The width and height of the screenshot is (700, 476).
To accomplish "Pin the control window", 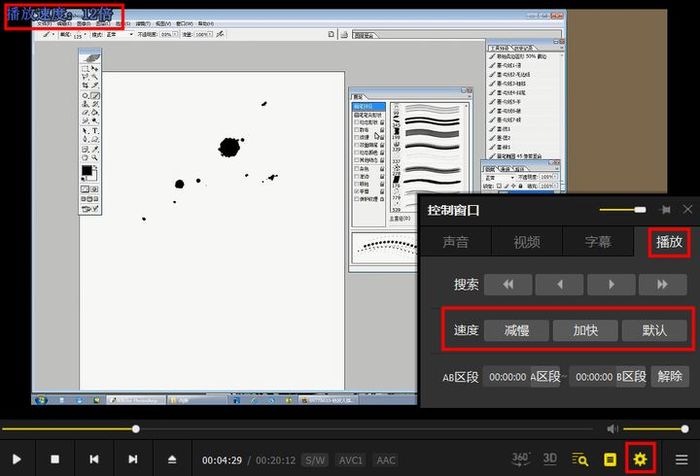I will click(665, 210).
